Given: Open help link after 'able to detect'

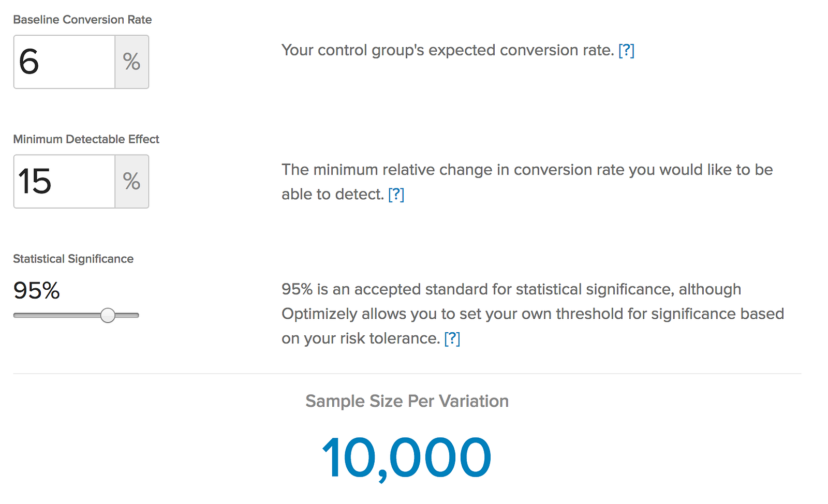Looking at the screenshot, I should [x=396, y=194].
